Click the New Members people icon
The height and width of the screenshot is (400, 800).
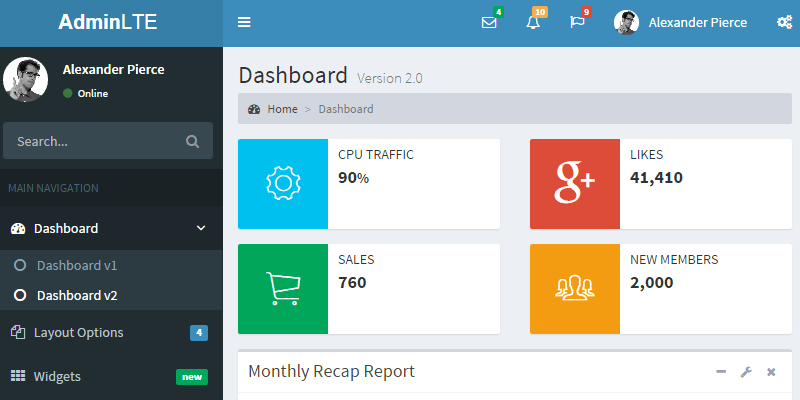point(575,289)
